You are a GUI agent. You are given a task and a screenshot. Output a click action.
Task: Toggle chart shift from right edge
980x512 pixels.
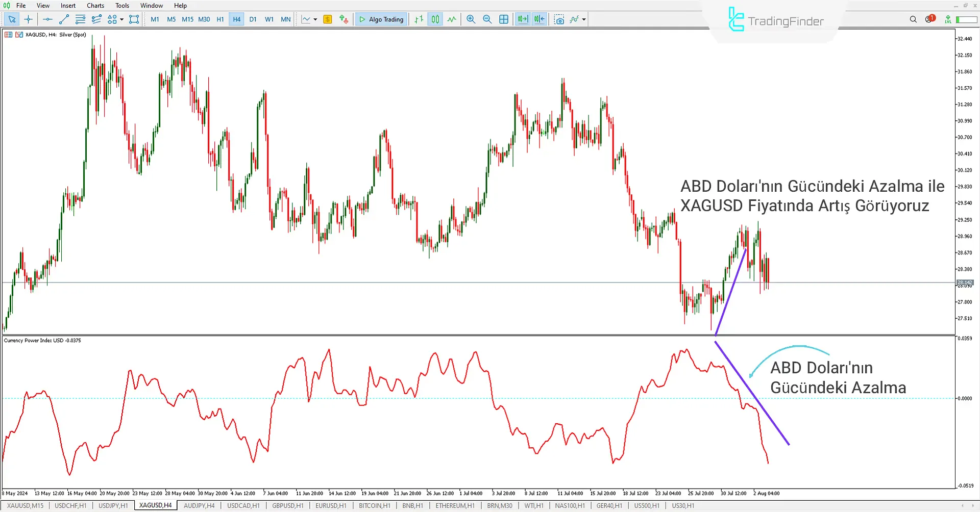[x=540, y=19]
